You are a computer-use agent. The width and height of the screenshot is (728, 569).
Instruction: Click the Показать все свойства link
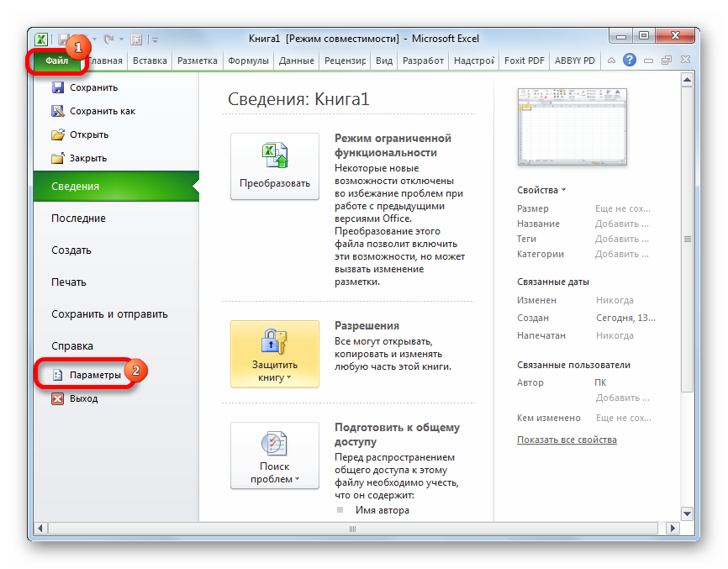point(567,440)
